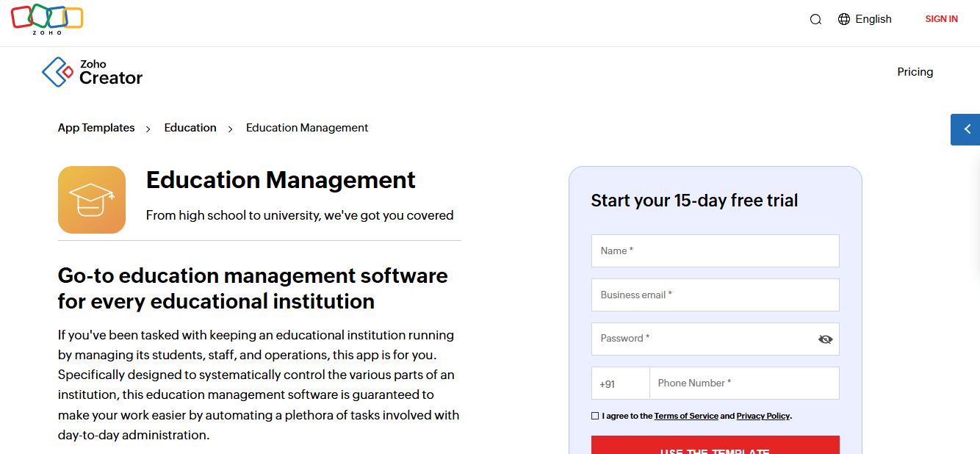Screen dimensions: 980x454
Task: Open the Terms of Service link
Action: 686,415
